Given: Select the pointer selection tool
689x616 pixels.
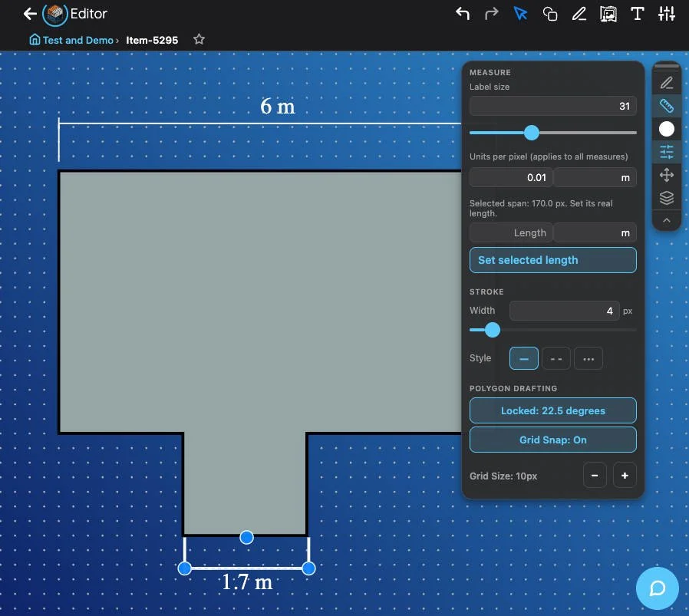Looking at the screenshot, I should 520,14.
